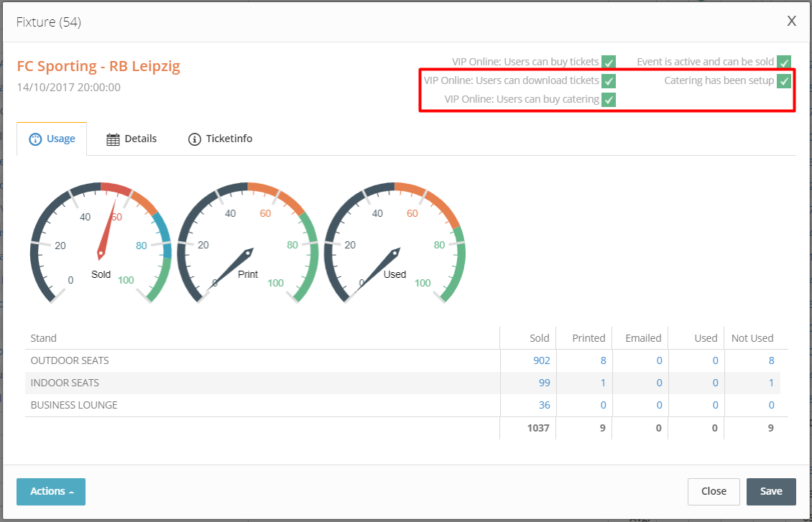Click the Sold gauge

click(101, 242)
